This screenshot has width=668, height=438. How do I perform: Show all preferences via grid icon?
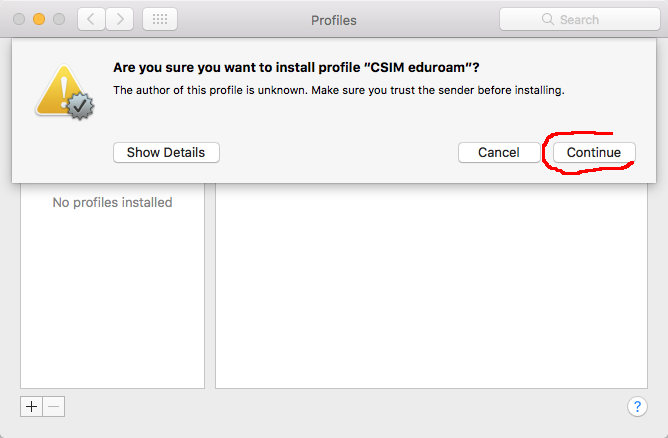(160, 19)
